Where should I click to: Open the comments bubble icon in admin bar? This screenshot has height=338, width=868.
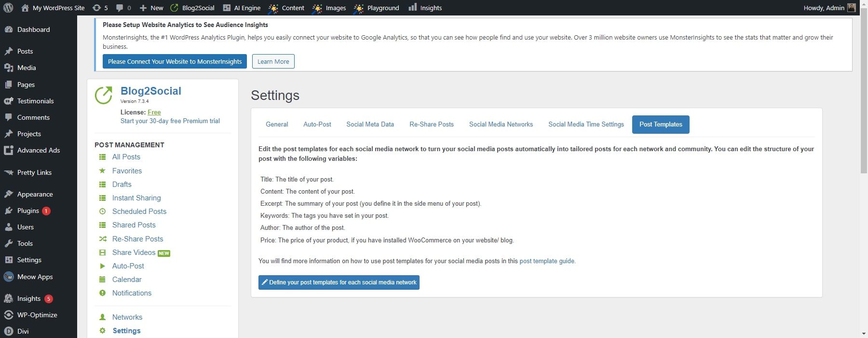tap(120, 8)
